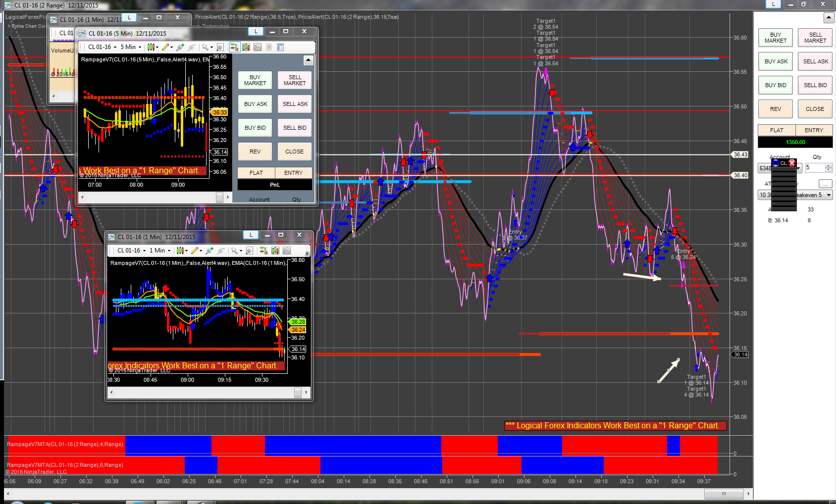This screenshot has height=504, width=836.
Task: Toggle L link button of background 1 Min window
Action: 129,17
